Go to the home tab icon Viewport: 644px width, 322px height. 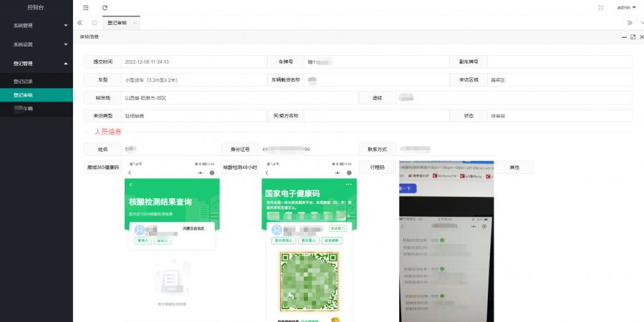[95, 23]
